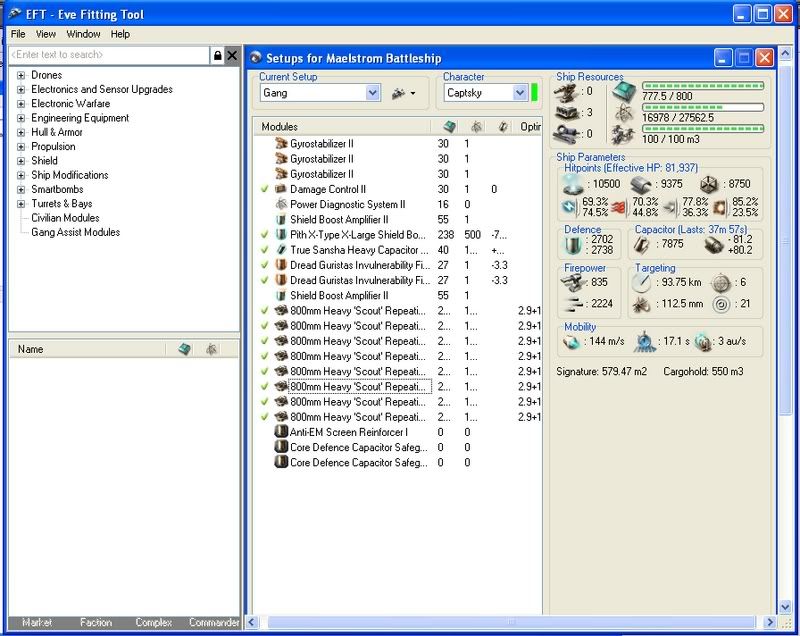Open the Character Captsky dropdown
Image resolution: width=800 pixels, height=636 pixels.
point(520,93)
